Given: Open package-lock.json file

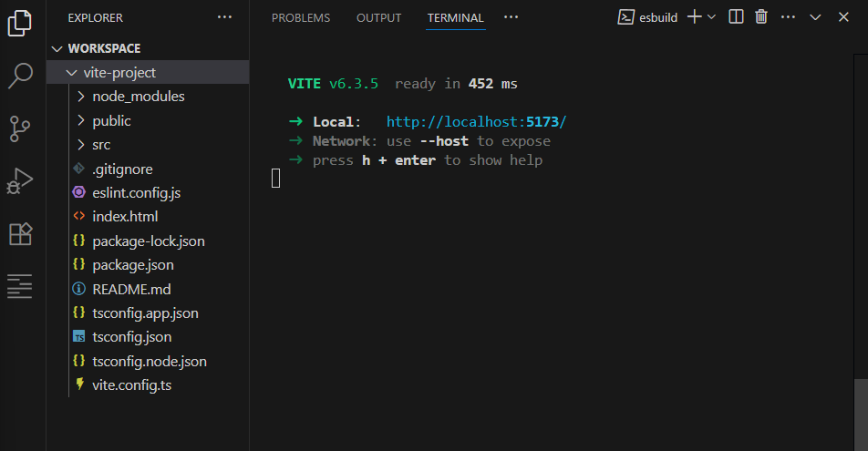Looking at the screenshot, I should point(148,241).
